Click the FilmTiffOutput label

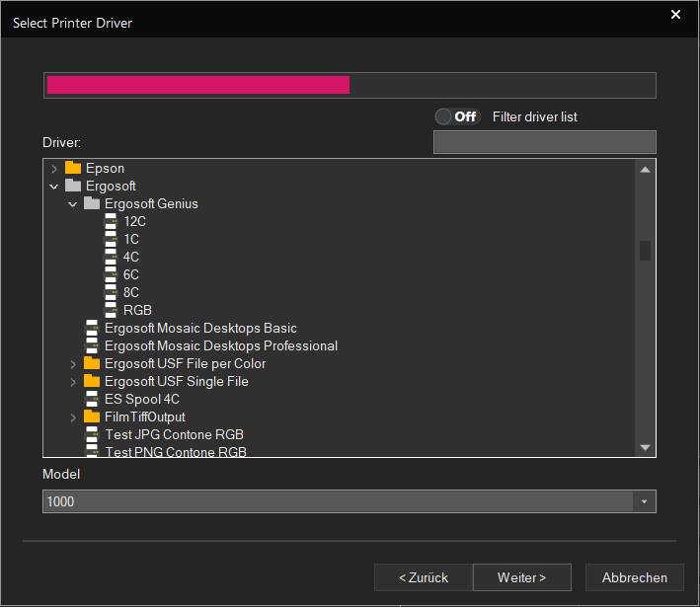coord(145,417)
